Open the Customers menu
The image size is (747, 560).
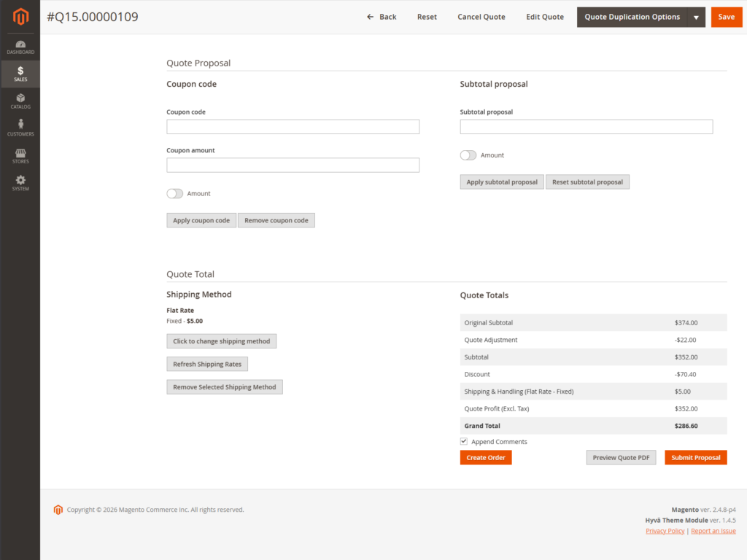click(20, 128)
